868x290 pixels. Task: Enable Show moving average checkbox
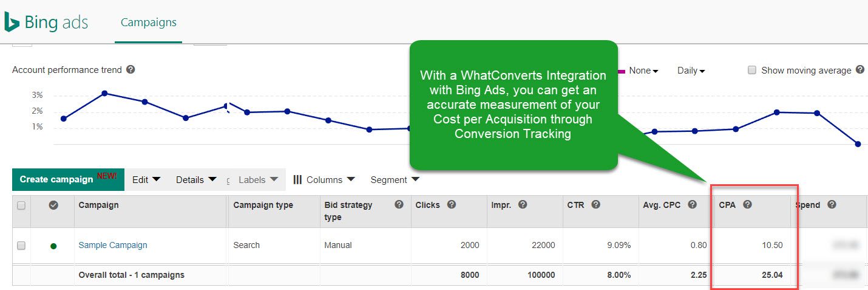pyautogui.click(x=752, y=70)
